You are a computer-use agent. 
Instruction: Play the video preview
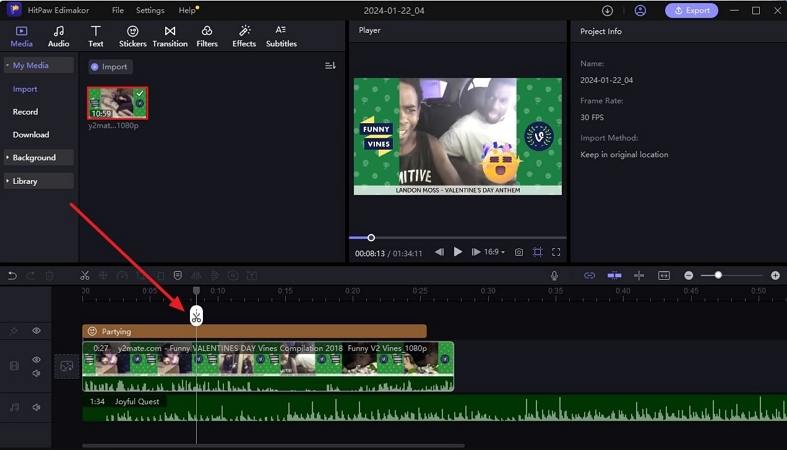click(x=458, y=252)
